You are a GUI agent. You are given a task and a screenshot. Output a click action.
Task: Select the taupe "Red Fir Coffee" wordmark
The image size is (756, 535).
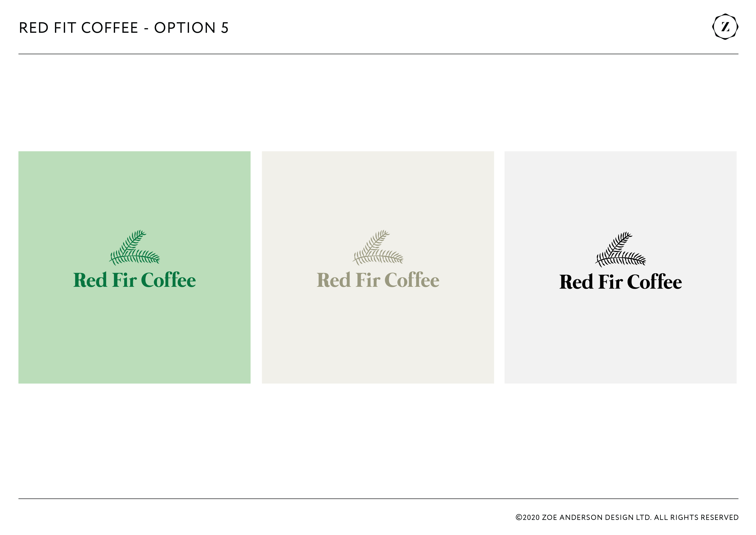[x=378, y=280]
